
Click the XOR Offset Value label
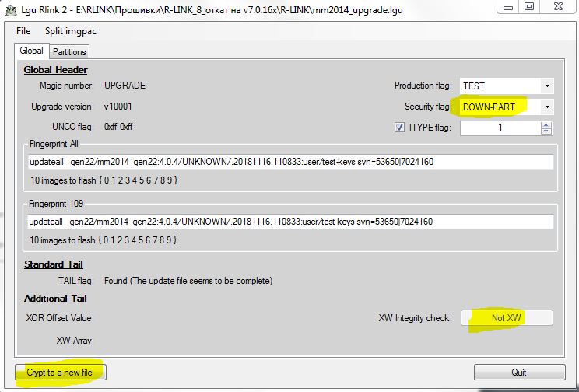60,318
